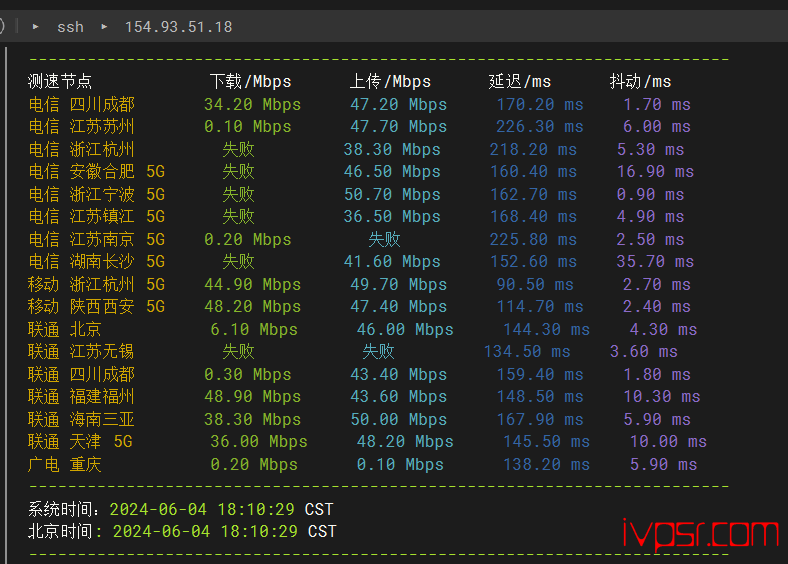Select 失败 download for 电信 浙江杭州

coord(238,149)
